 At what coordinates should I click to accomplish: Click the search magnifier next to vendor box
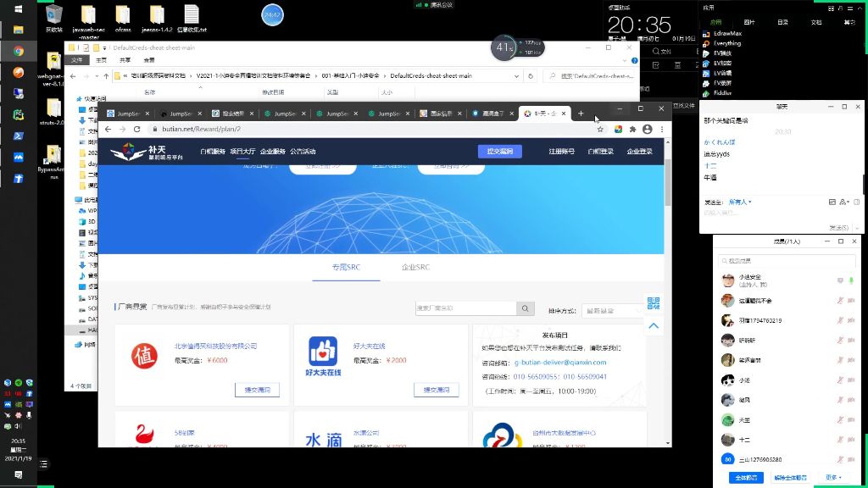pos(525,308)
